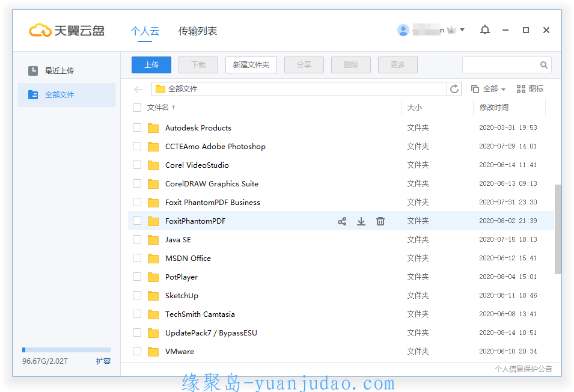Viewport: 574px width, 392px height.
Task: Click the 大小 column header
Action: coord(414,108)
